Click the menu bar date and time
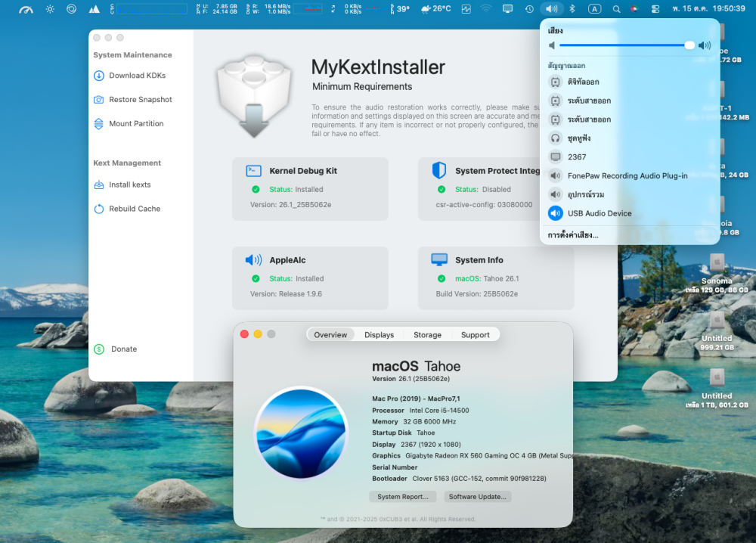The height and width of the screenshot is (543, 756). coord(708,8)
